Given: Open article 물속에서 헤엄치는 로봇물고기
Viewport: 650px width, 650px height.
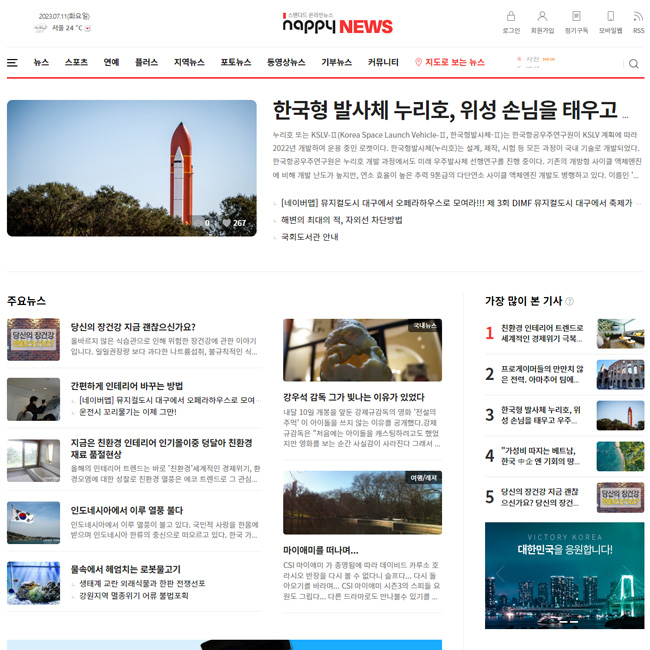Looking at the screenshot, I should point(126,570).
